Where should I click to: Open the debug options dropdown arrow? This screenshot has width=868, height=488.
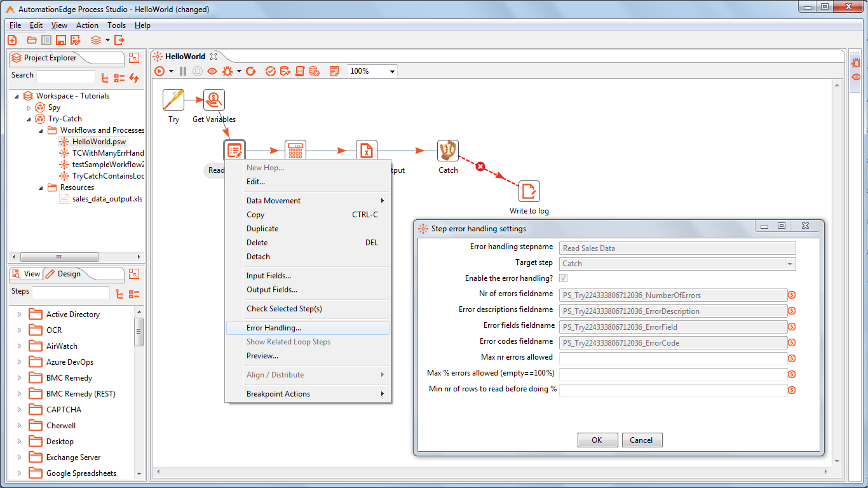(239, 71)
